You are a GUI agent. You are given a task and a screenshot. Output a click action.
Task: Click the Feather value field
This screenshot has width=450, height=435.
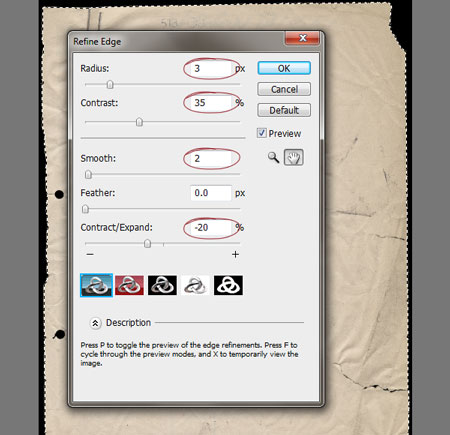(211, 193)
